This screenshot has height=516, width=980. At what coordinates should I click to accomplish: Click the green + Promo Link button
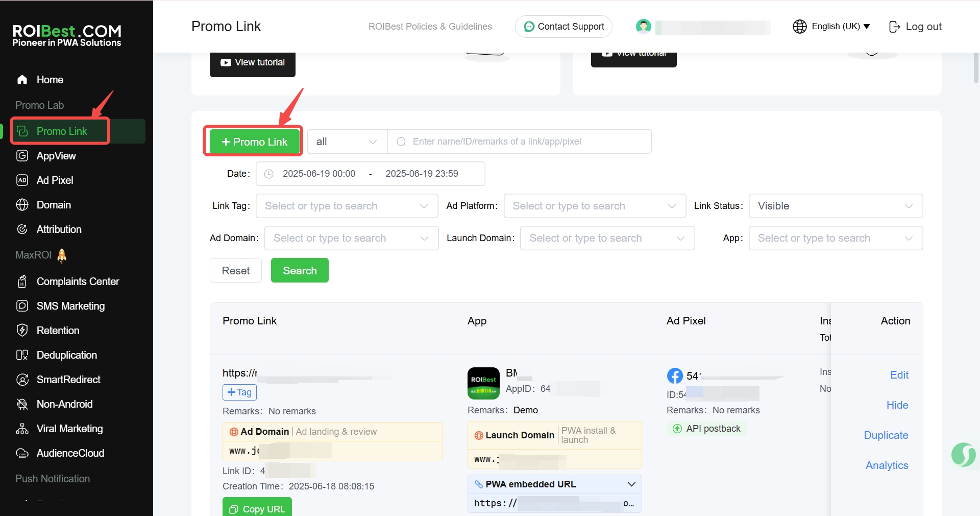254,142
